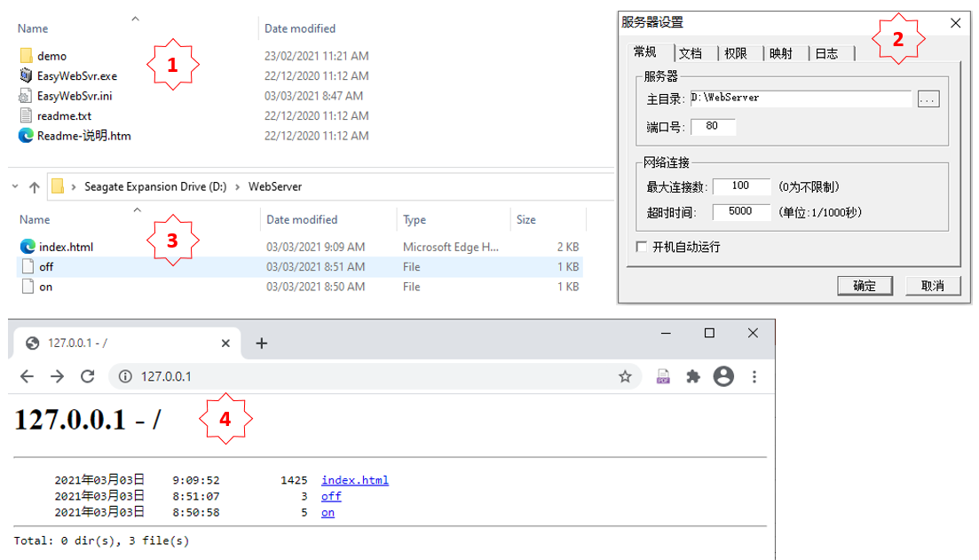This screenshot has height=560, width=979.
Task: Confirm settings with the 确定 button
Action: coord(865,285)
